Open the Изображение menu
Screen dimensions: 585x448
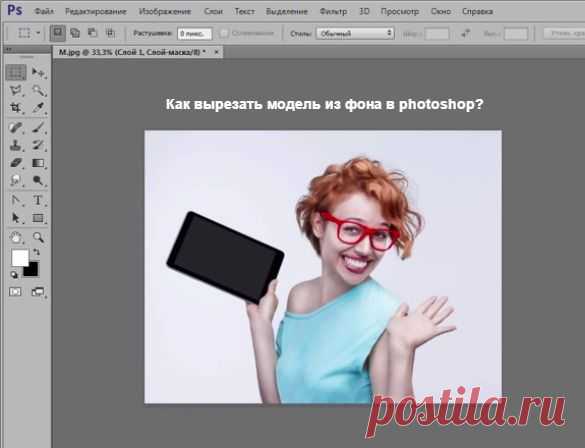[165, 12]
